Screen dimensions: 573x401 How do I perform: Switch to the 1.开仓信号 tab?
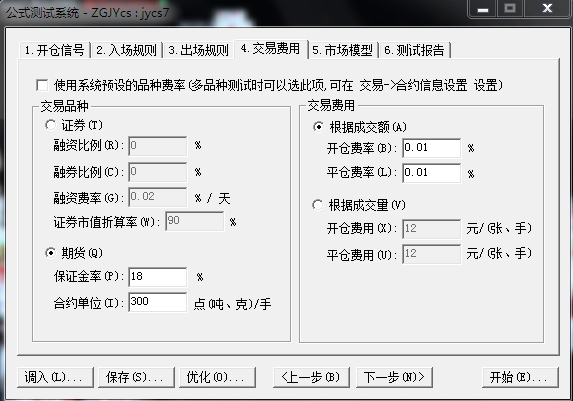55,50
